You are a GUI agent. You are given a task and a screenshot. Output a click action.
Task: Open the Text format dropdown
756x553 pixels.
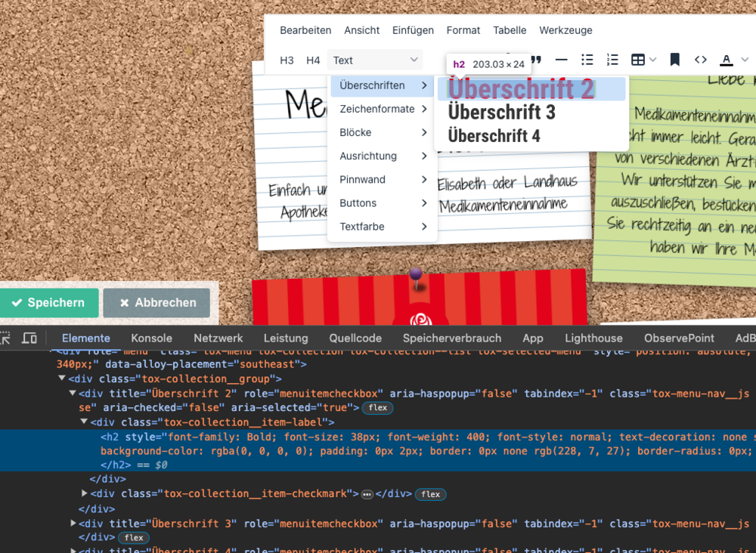[375, 60]
